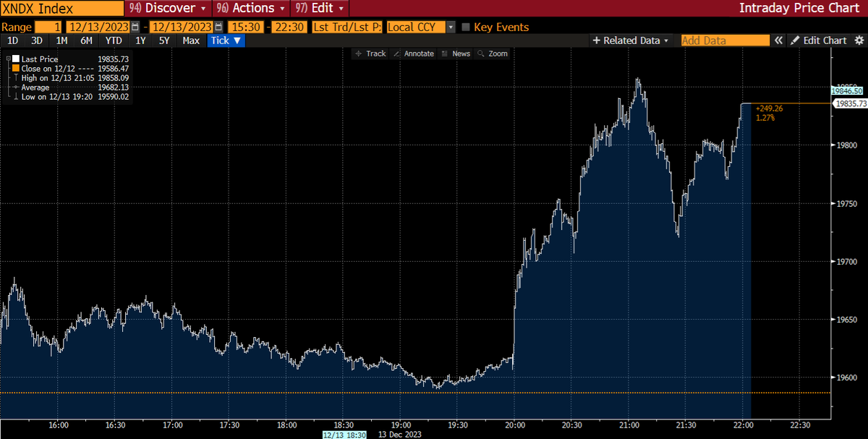Select the YTD range tab
Screen dimensions: 868x439
pyautogui.click(x=113, y=41)
